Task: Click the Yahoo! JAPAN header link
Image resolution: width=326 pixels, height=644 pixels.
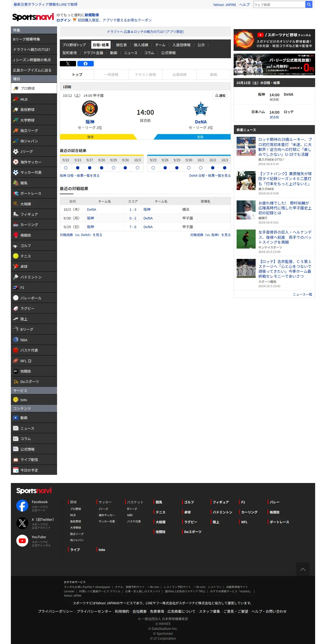Action: tap(224, 5)
